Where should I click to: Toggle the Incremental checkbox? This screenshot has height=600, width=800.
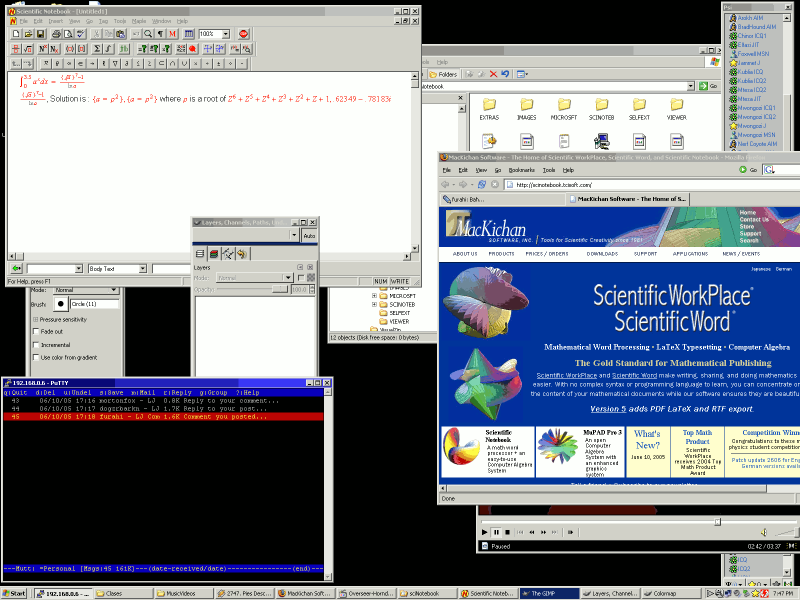(35, 344)
